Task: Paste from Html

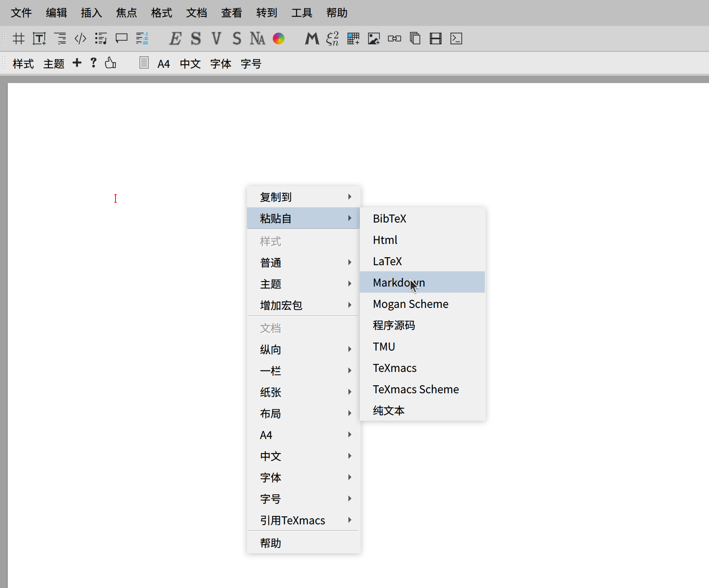Action: pyautogui.click(x=422, y=240)
